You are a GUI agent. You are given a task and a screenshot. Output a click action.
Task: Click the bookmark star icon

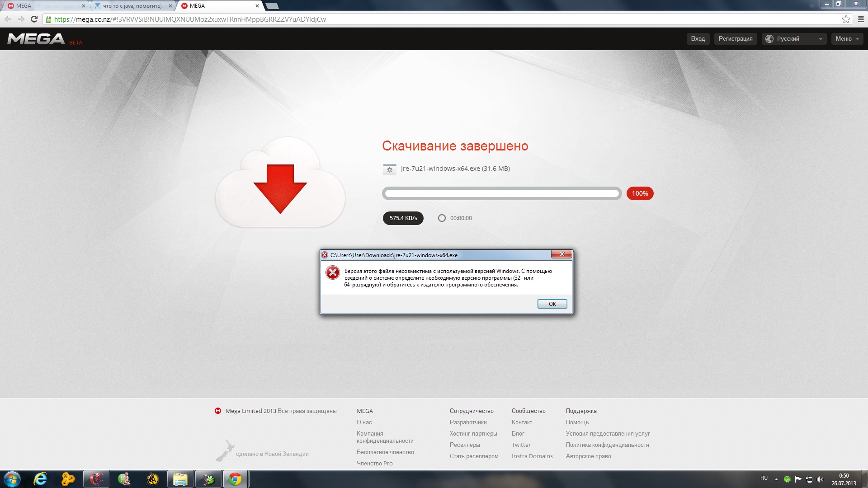coord(846,19)
